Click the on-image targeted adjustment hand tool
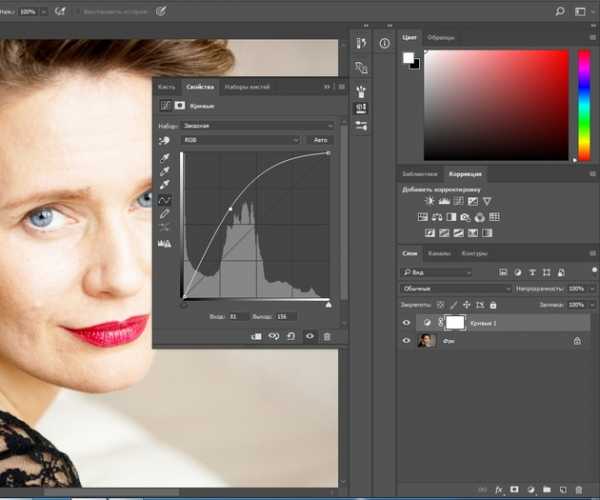 (x=164, y=141)
